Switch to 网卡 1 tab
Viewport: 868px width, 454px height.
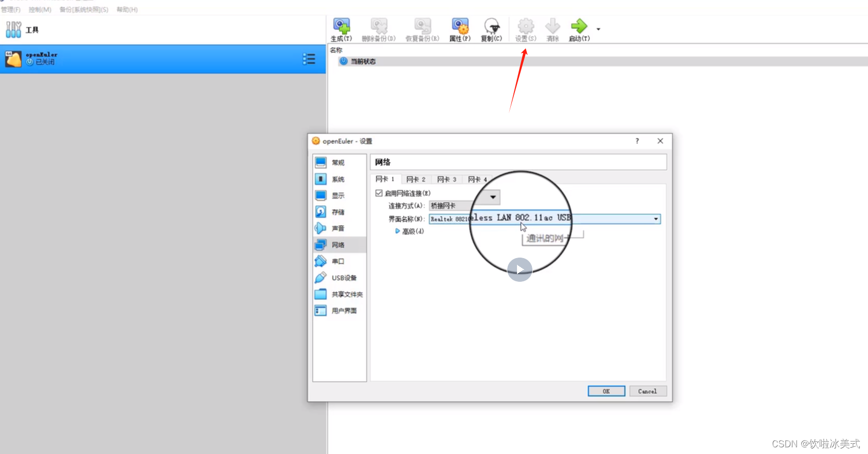tap(385, 179)
